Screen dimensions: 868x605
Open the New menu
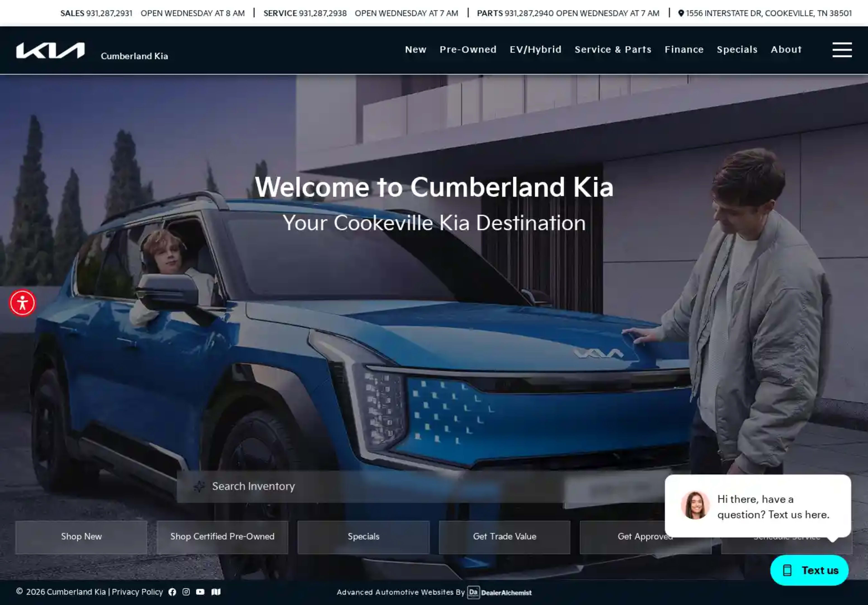click(x=415, y=49)
